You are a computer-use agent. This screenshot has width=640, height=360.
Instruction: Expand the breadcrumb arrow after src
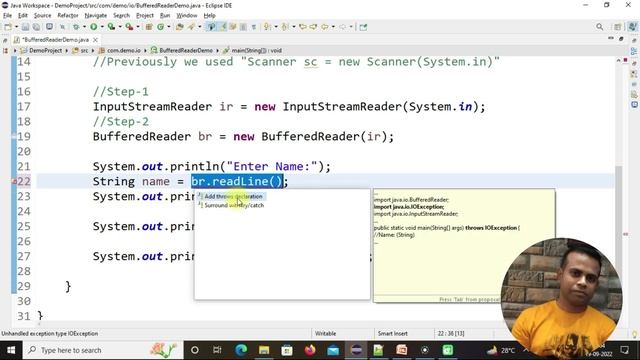(93, 51)
